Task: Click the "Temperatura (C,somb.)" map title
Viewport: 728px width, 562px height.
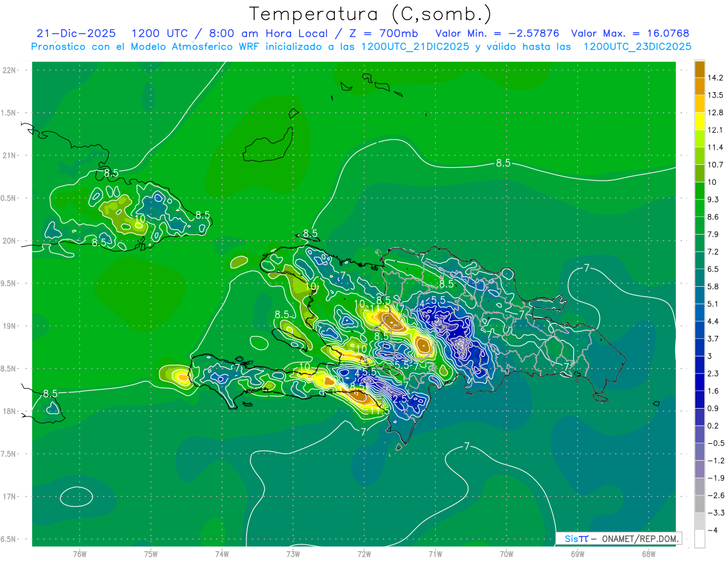Action: click(370, 14)
